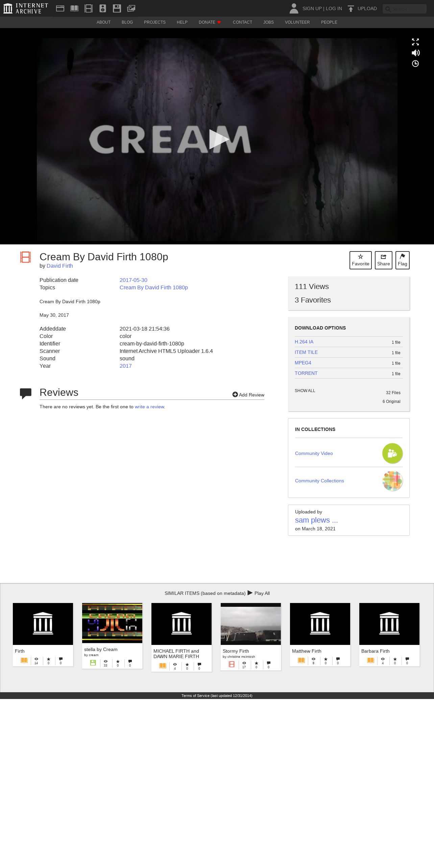Click the user avatar icon
Viewport: 434px width, 868px height.
click(x=294, y=8)
